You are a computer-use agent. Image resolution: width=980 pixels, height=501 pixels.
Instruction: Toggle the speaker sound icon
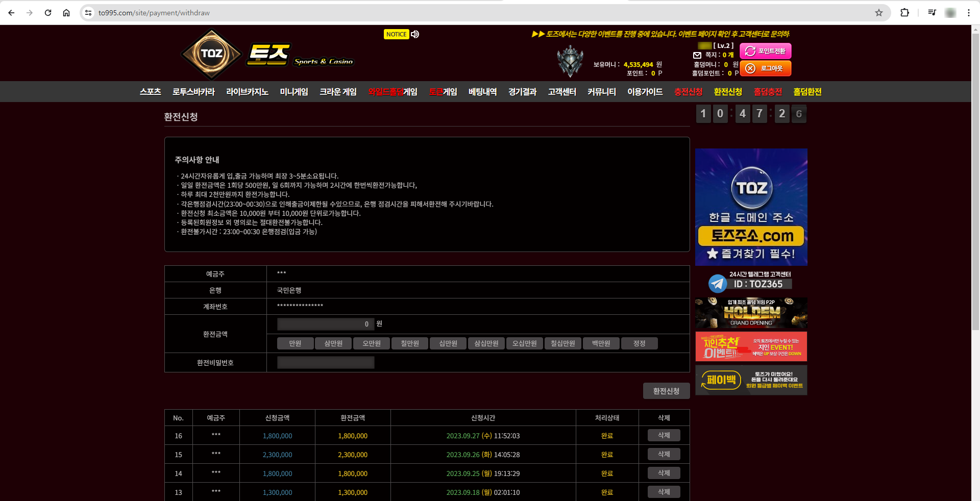tap(415, 34)
